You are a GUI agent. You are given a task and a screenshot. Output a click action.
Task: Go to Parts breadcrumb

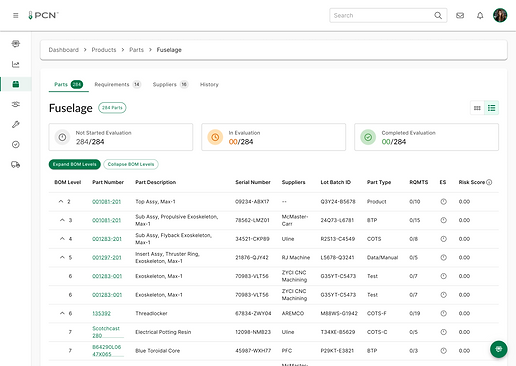coord(136,50)
